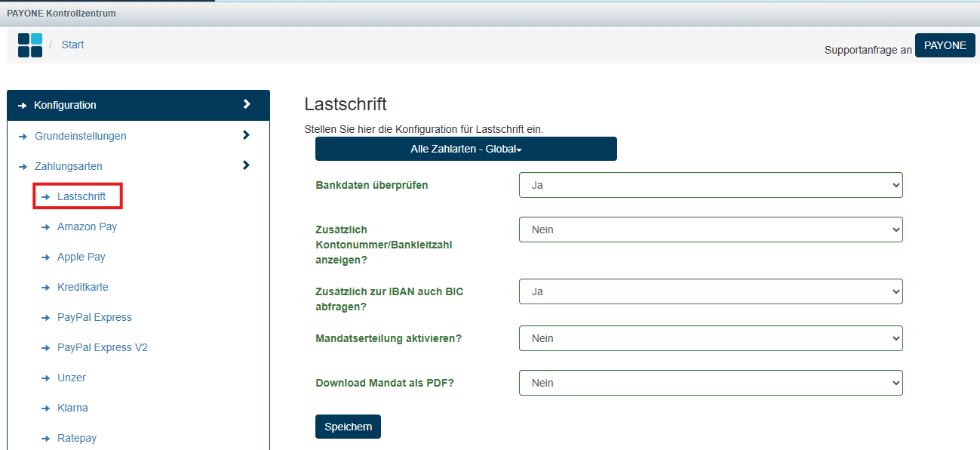Click the Speichern button
Viewport: 980px width, 450px height.
[x=349, y=427]
